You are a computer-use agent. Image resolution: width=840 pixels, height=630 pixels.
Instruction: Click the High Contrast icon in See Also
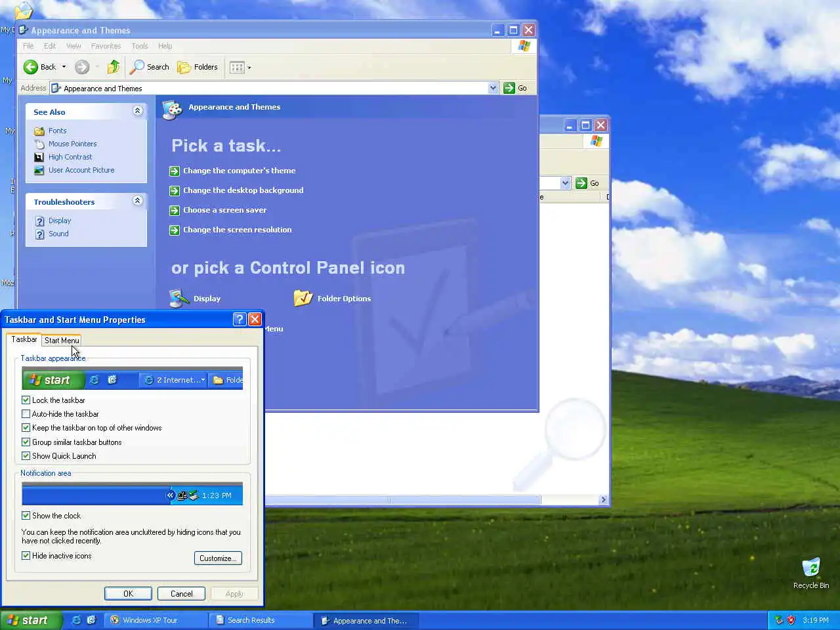tap(39, 157)
